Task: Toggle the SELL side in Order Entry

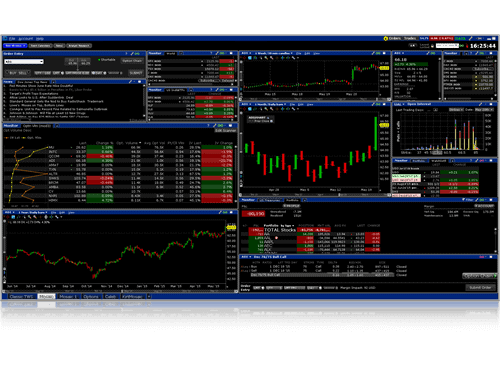Action: click(x=22, y=73)
